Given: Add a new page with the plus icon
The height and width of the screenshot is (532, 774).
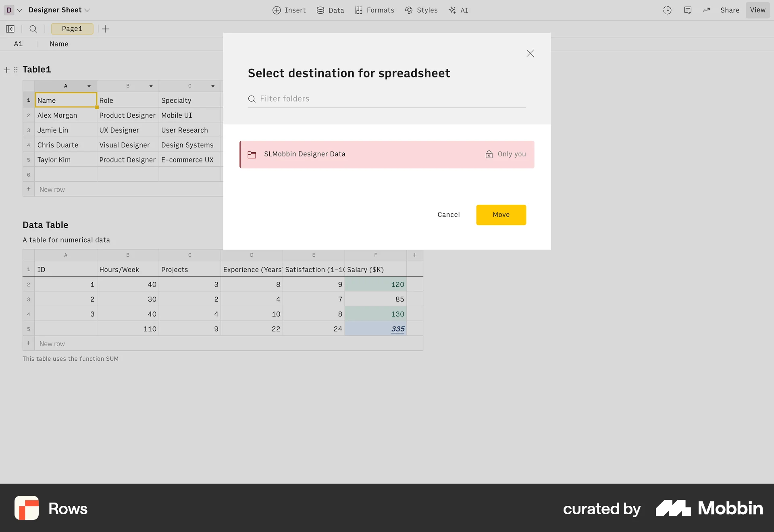Looking at the screenshot, I should 106,29.
